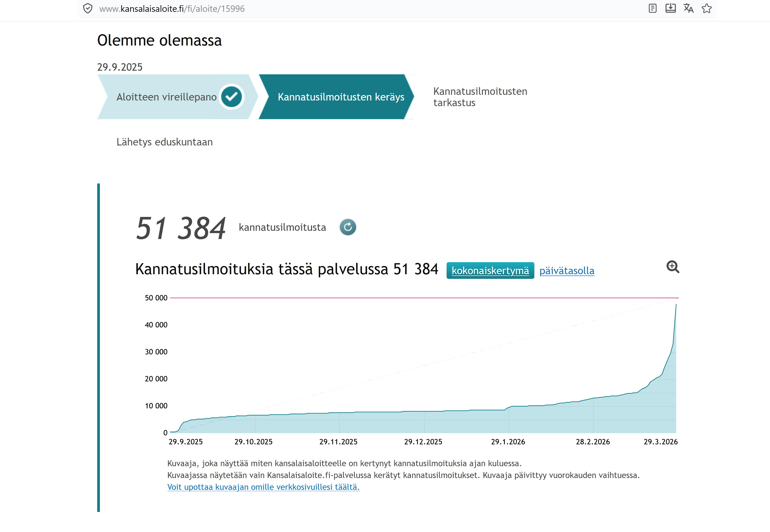Click the address bar URL

(172, 9)
